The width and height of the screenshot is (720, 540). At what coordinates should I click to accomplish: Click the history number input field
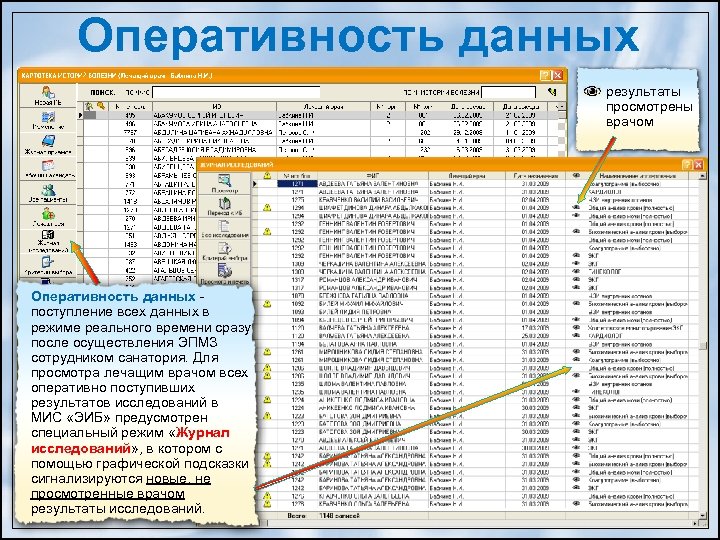point(508,92)
